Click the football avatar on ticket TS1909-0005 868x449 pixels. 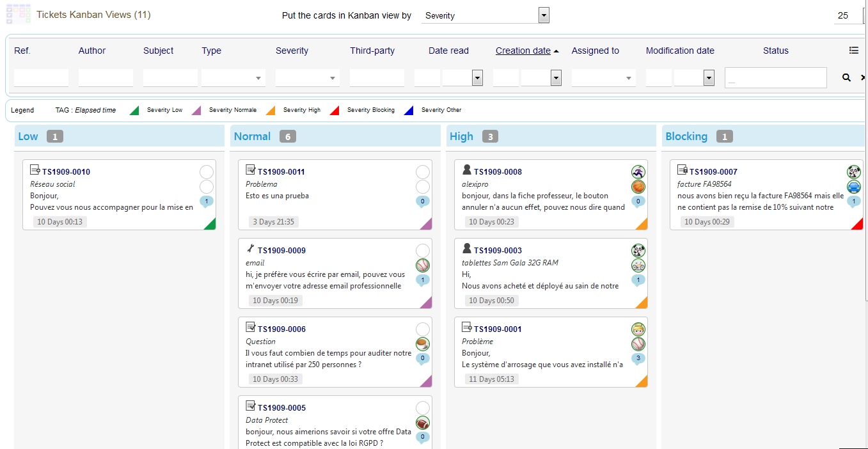(x=422, y=423)
